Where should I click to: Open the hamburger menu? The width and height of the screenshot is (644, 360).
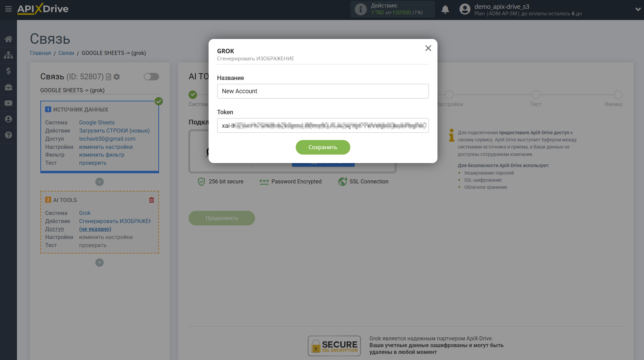coord(8,9)
